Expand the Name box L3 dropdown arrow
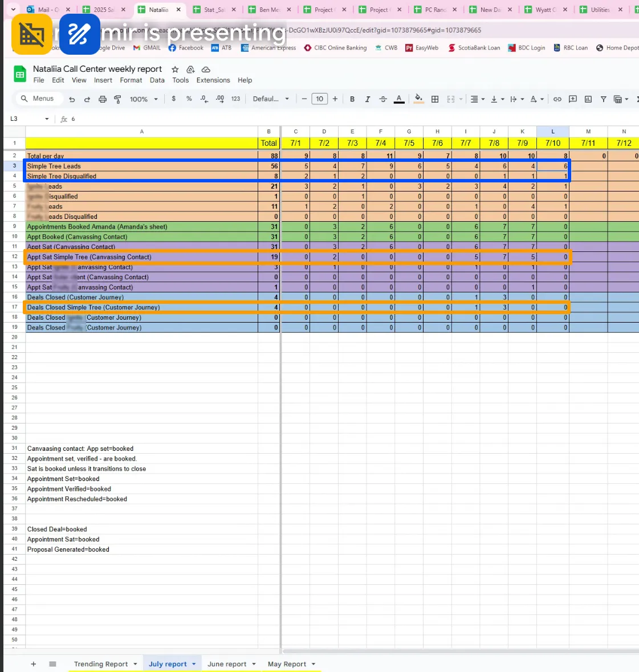This screenshot has height=672, width=639. [47, 119]
